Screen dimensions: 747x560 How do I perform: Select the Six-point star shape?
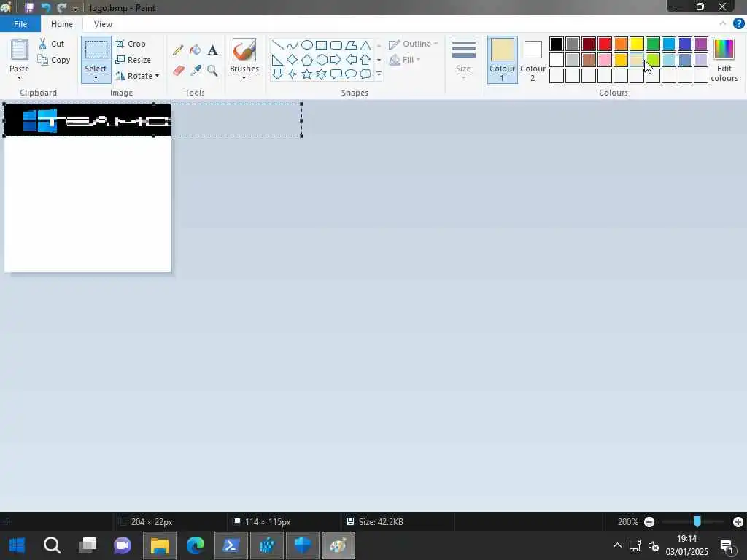(x=322, y=74)
